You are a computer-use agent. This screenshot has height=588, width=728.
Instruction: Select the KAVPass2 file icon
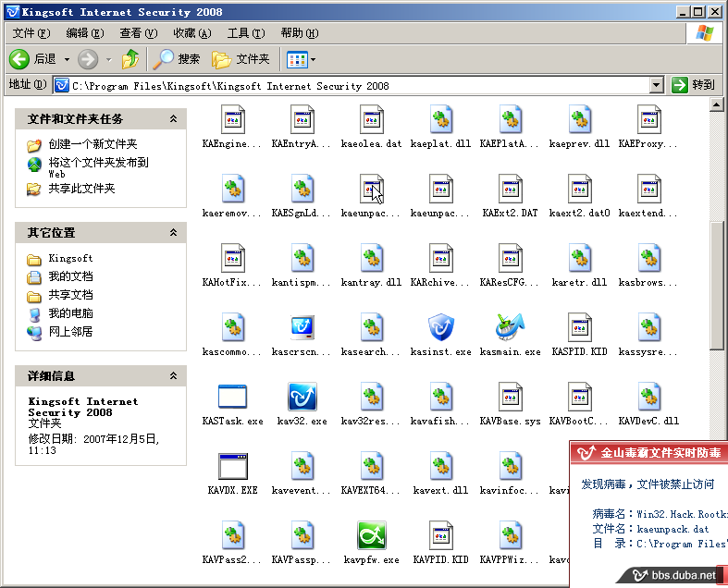[x=232, y=535]
